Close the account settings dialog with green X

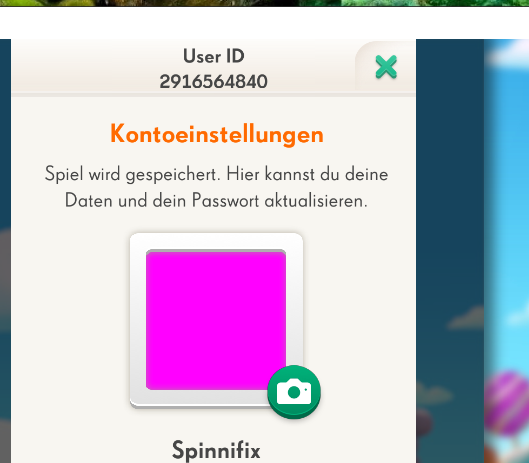386,66
